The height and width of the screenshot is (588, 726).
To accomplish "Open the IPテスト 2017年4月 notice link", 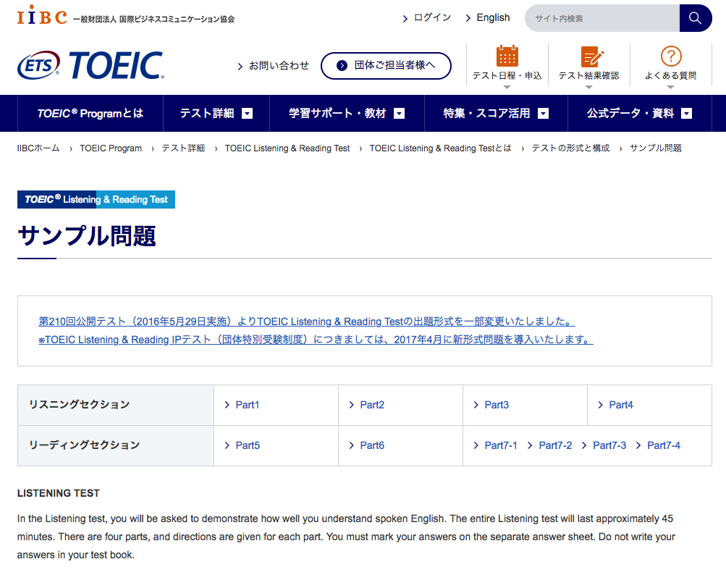I will coord(316,339).
